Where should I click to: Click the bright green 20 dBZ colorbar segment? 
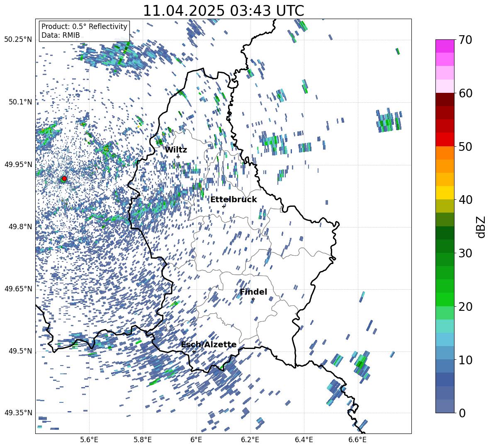[x=445, y=299]
